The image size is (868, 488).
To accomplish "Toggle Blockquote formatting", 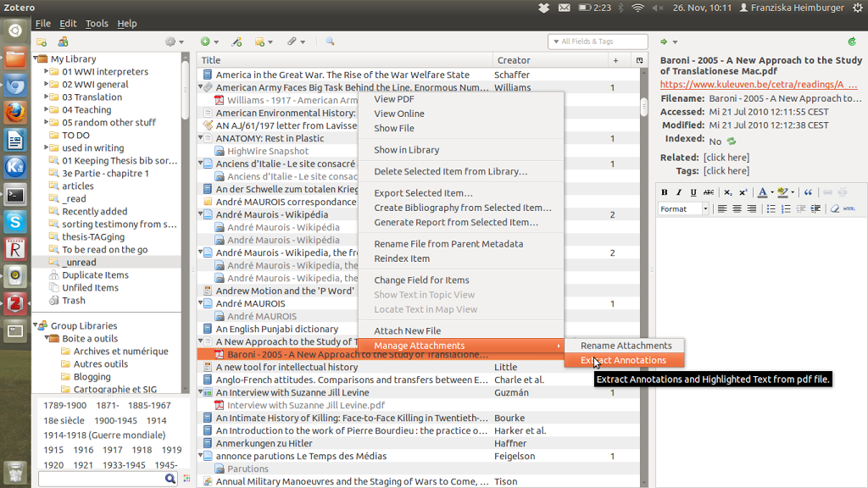I will click(x=808, y=192).
